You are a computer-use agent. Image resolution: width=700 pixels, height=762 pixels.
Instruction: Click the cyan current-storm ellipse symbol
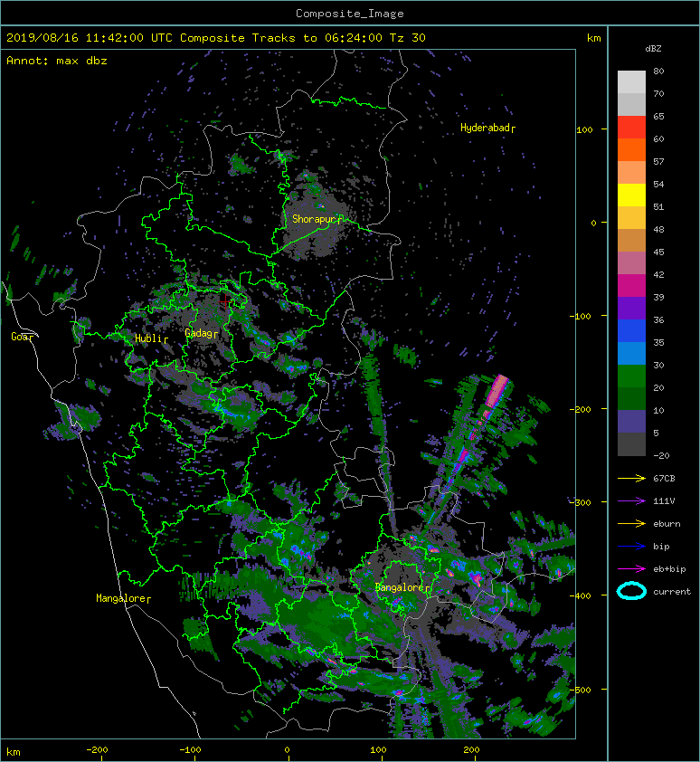click(631, 591)
